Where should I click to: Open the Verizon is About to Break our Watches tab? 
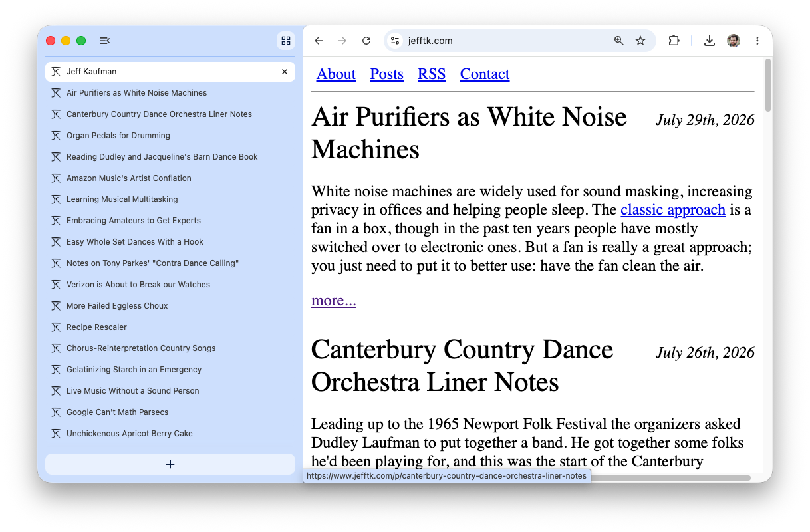pos(170,285)
